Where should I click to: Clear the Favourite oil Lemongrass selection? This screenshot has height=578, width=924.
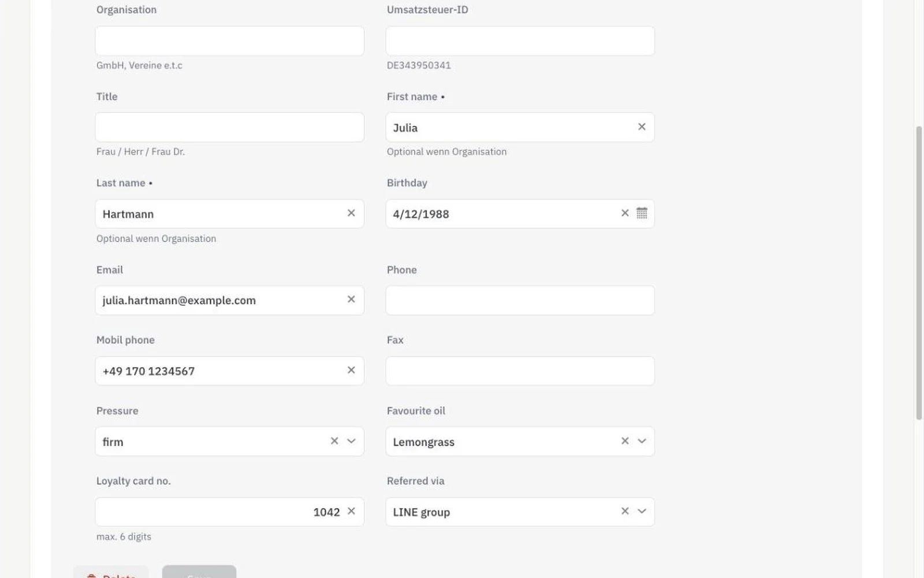point(625,441)
